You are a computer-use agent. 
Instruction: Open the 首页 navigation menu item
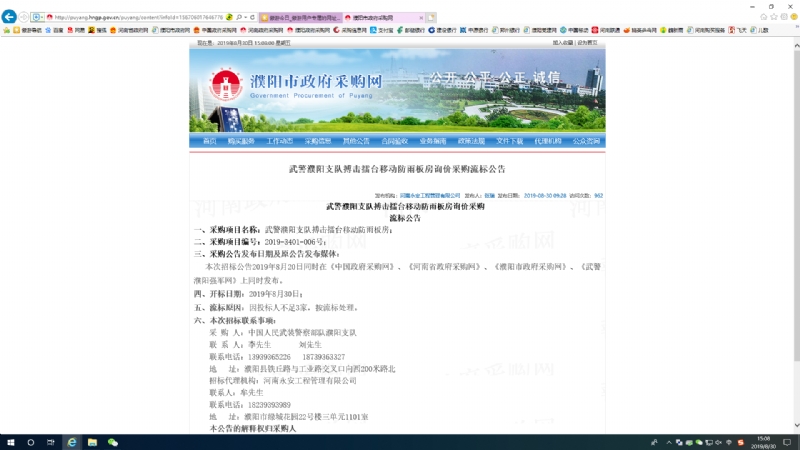(209, 141)
